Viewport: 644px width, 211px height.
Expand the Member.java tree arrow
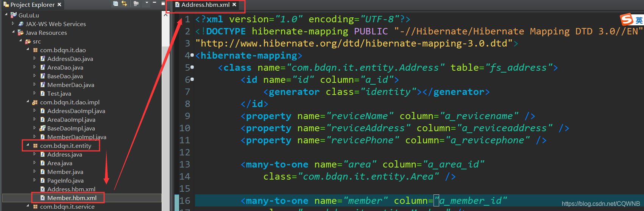[34, 171]
